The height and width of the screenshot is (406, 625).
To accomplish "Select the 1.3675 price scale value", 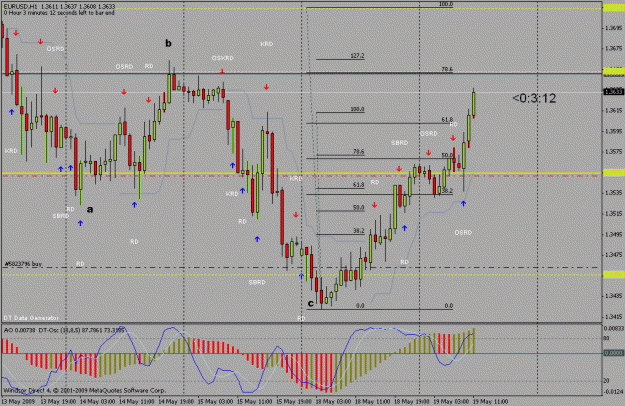I will click(x=613, y=48).
